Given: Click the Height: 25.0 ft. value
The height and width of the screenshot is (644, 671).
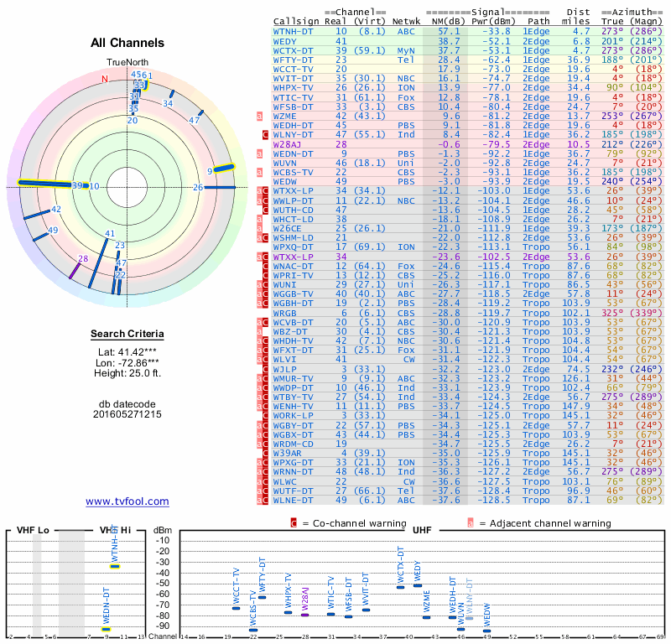Looking at the screenshot, I should pos(127,373).
